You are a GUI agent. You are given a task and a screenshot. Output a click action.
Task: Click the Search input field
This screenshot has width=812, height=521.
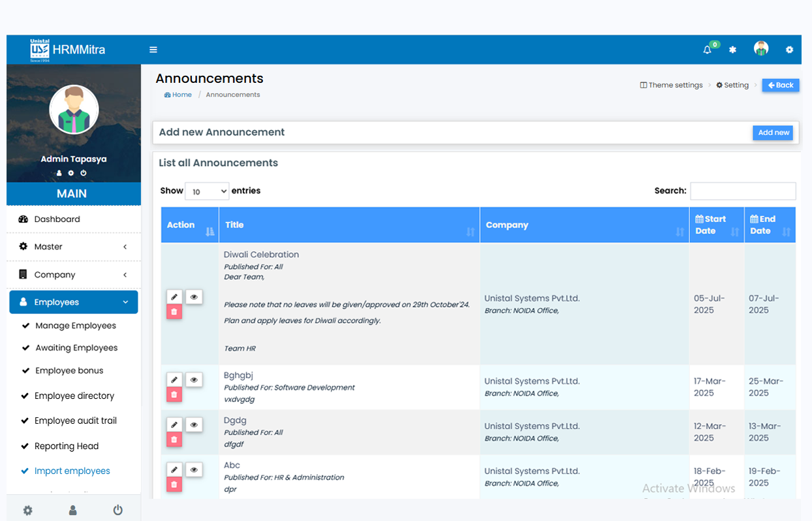pyautogui.click(x=743, y=191)
